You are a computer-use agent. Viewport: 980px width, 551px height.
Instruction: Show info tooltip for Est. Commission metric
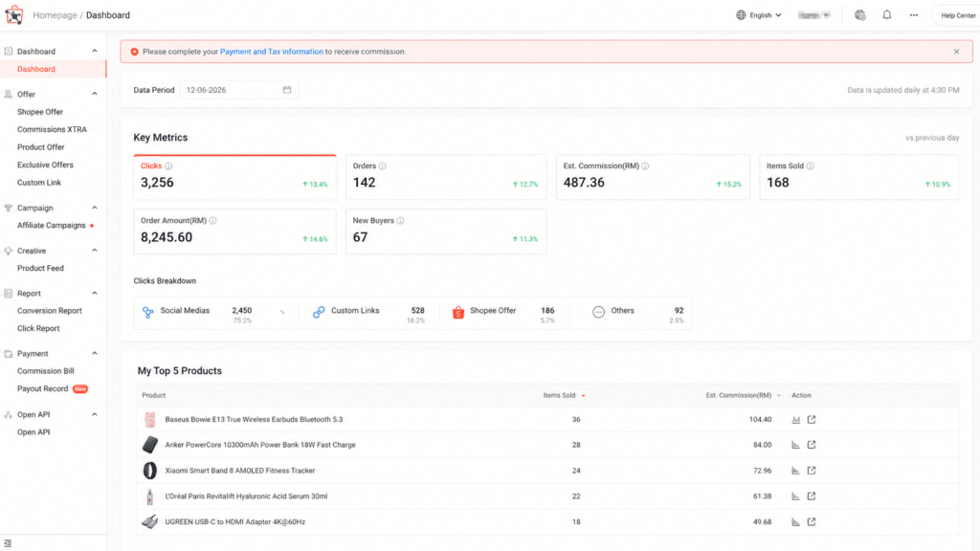645,166
